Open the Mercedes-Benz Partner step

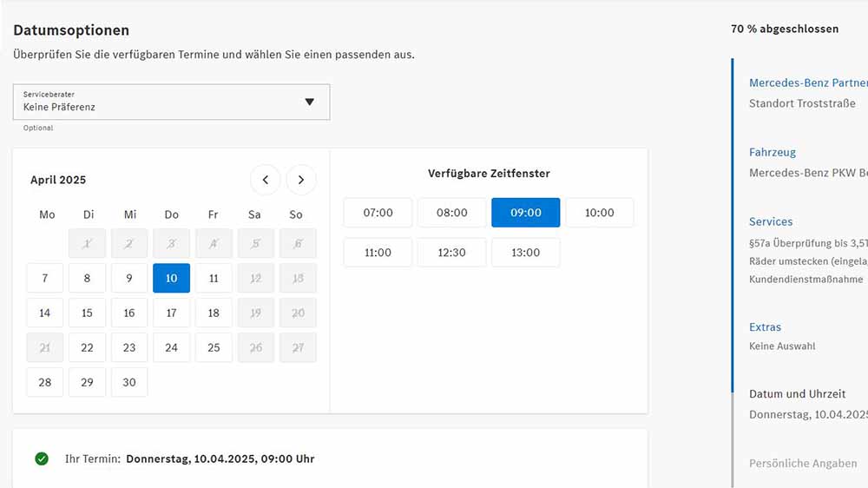point(808,83)
